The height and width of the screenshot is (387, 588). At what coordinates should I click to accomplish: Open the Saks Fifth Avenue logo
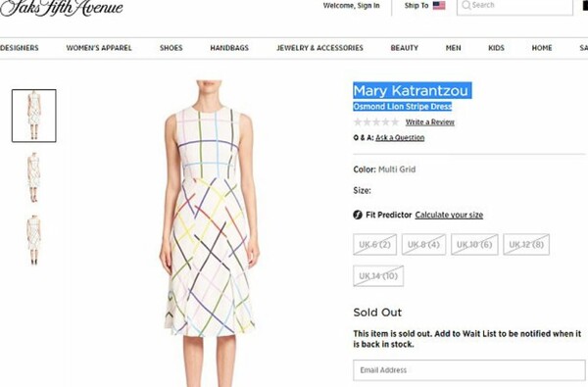[x=62, y=8]
